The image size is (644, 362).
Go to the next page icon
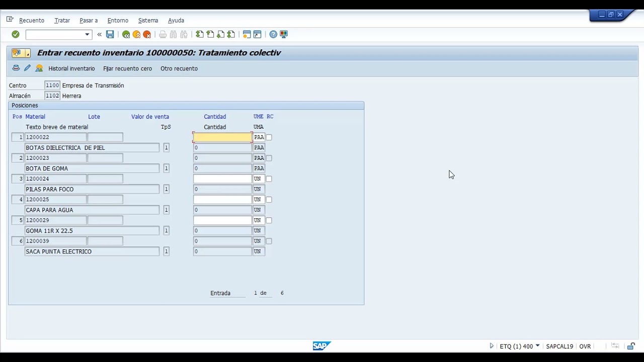tap(220, 34)
